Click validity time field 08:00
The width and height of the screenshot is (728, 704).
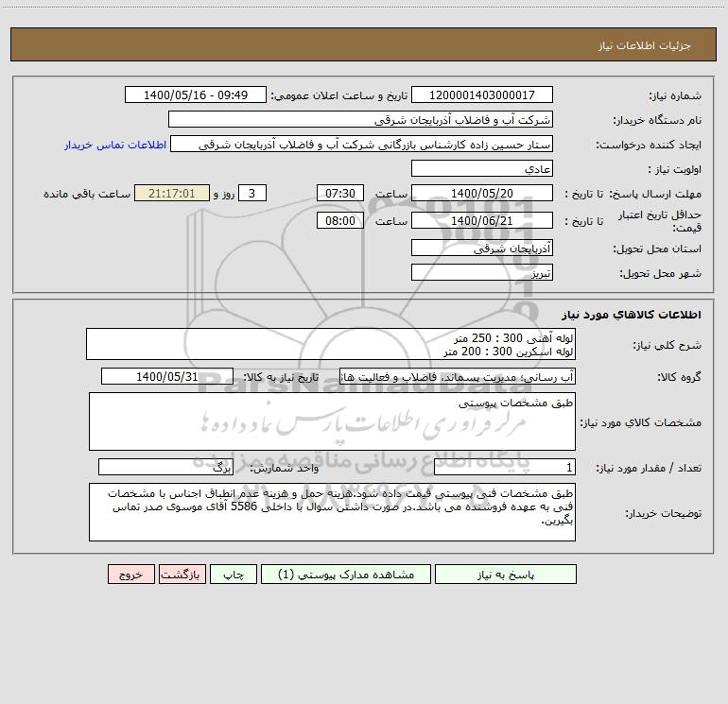[339, 220]
